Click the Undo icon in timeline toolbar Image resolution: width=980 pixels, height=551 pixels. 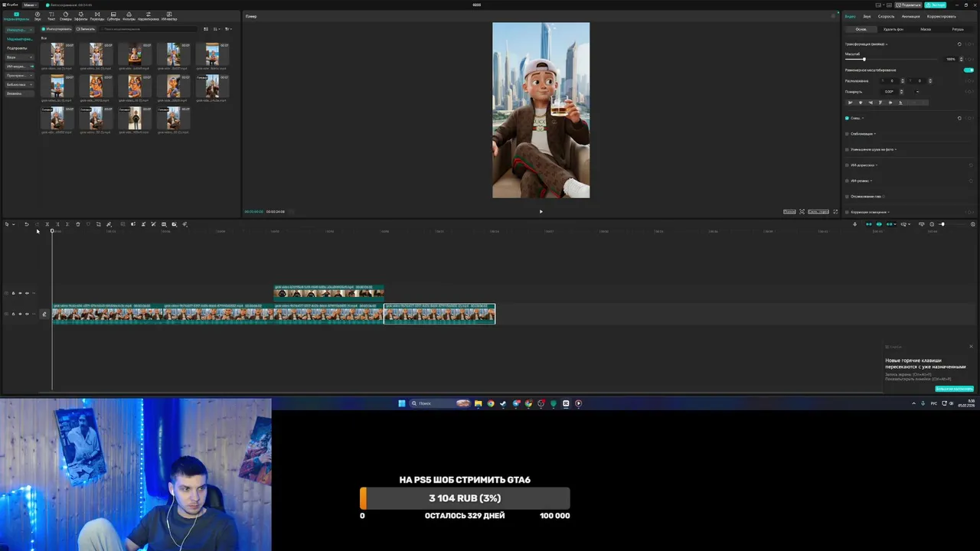[27, 224]
